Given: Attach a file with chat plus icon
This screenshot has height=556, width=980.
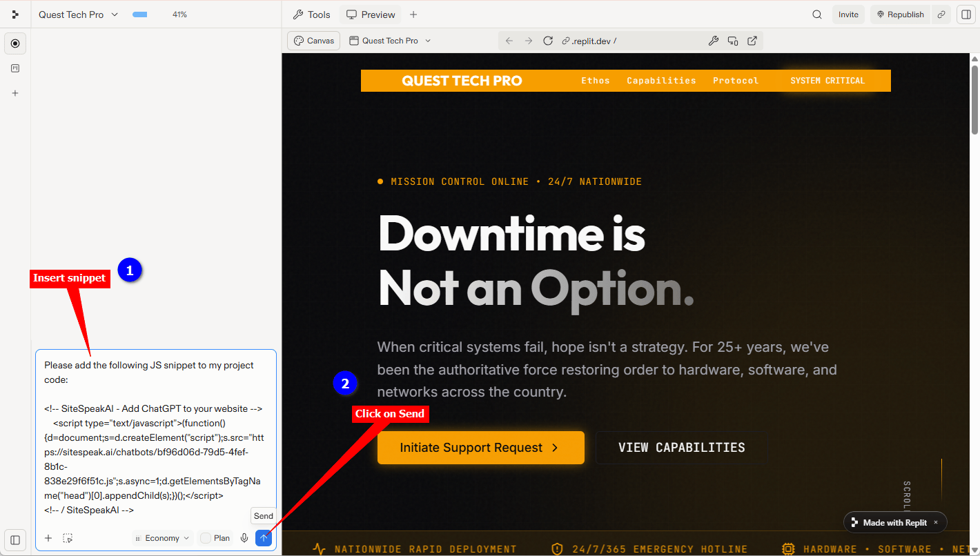Looking at the screenshot, I should pos(48,538).
